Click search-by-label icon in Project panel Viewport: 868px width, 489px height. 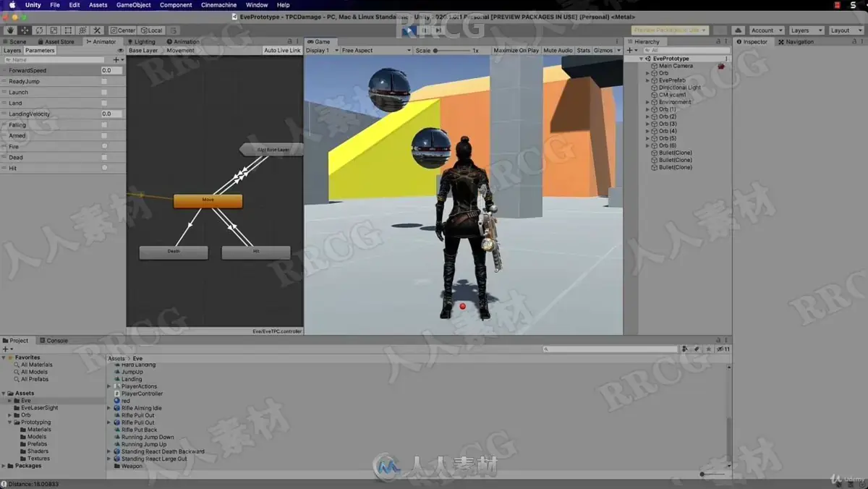(x=696, y=349)
